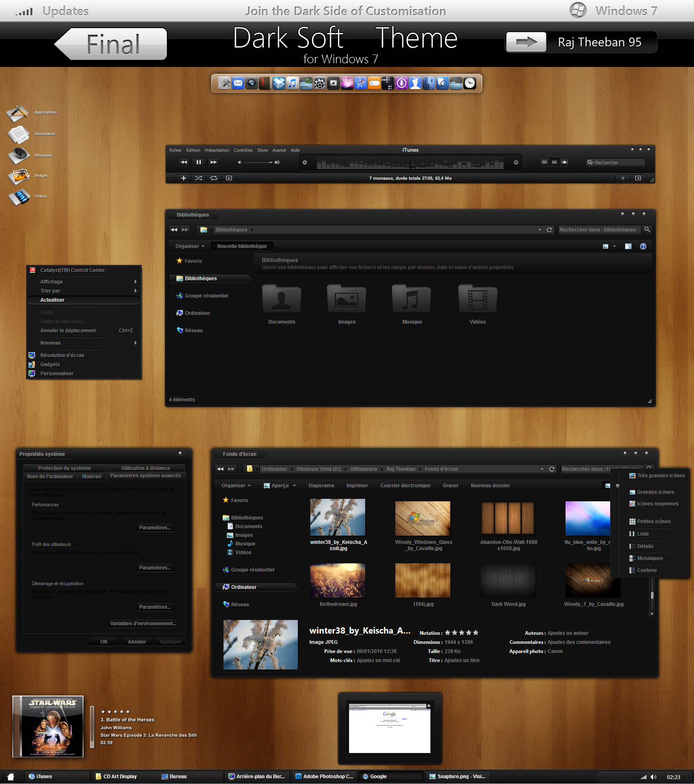Open the Documents library folder in Bibliothèques
This screenshot has width=694, height=784.
pyautogui.click(x=282, y=305)
